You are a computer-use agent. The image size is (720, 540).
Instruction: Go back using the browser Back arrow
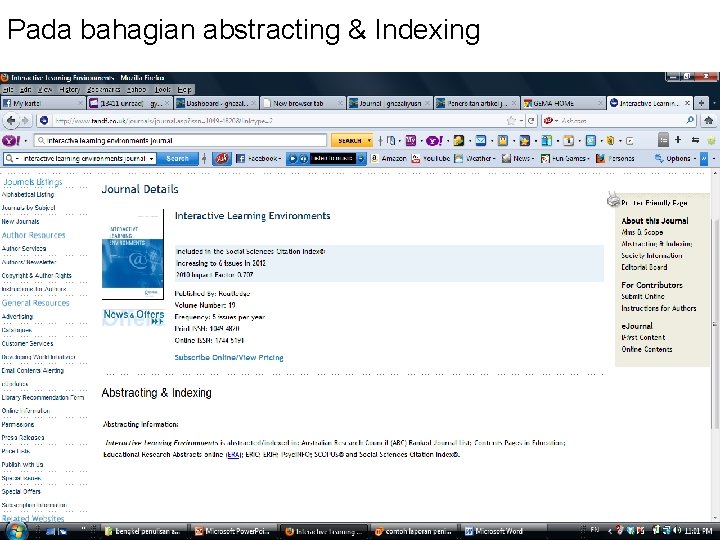pos(11,121)
